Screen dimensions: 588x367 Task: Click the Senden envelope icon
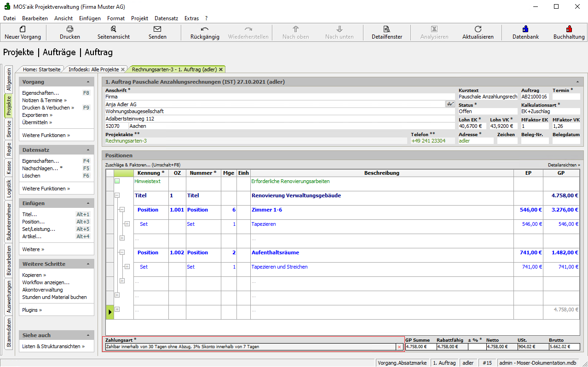coord(157,29)
